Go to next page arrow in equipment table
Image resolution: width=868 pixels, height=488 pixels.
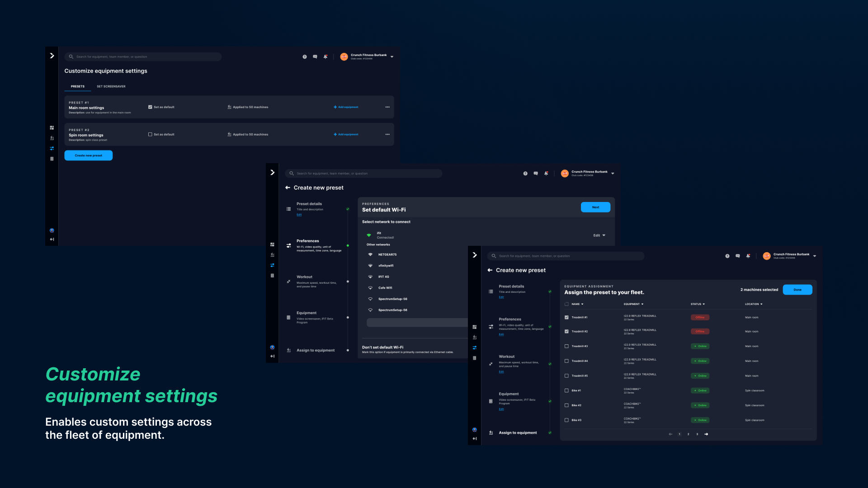point(706,434)
